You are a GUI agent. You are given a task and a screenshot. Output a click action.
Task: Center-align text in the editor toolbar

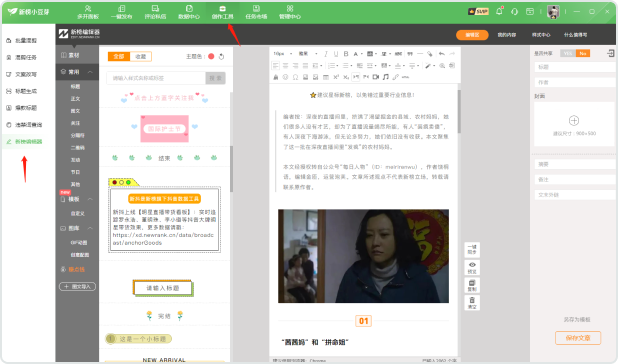click(x=285, y=65)
